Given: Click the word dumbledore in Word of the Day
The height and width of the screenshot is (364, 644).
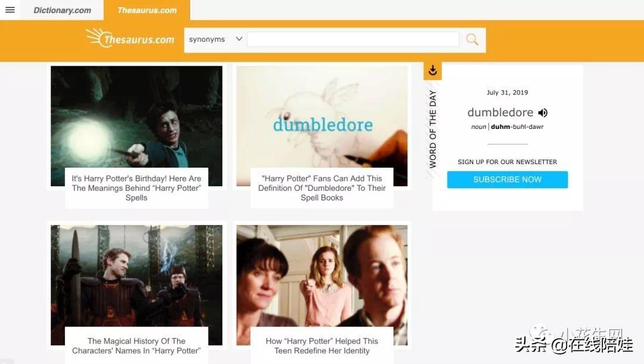Looking at the screenshot, I should pyautogui.click(x=500, y=113).
